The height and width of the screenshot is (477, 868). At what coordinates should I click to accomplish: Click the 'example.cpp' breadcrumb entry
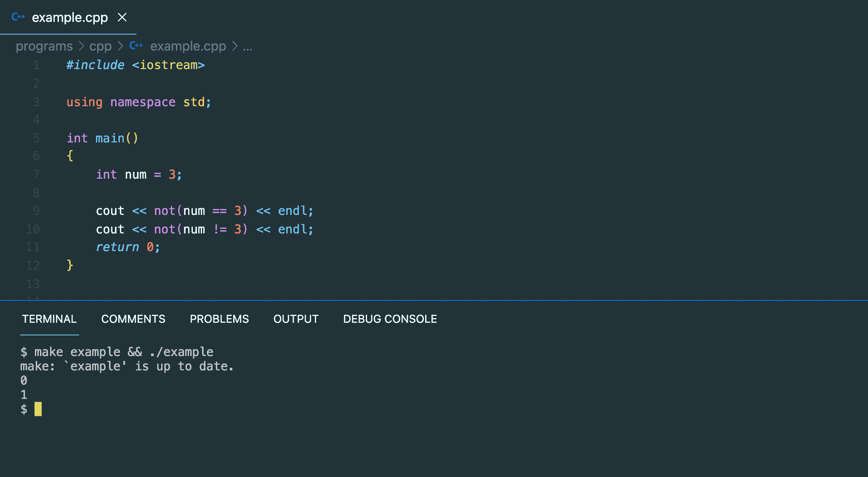188,46
